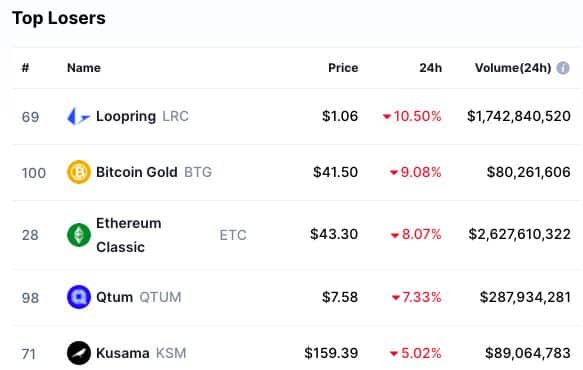The height and width of the screenshot is (370, 583).
Task: Click the blue Qtum logo icon
Action: (78, 297)
